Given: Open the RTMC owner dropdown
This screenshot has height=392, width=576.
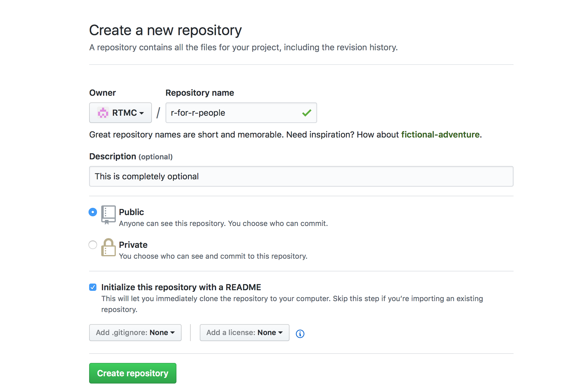Looking at the screenshot, I should [120, 113].
